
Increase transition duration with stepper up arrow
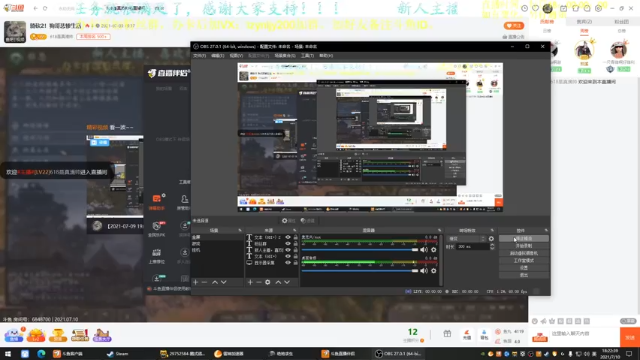coord(492,245)
